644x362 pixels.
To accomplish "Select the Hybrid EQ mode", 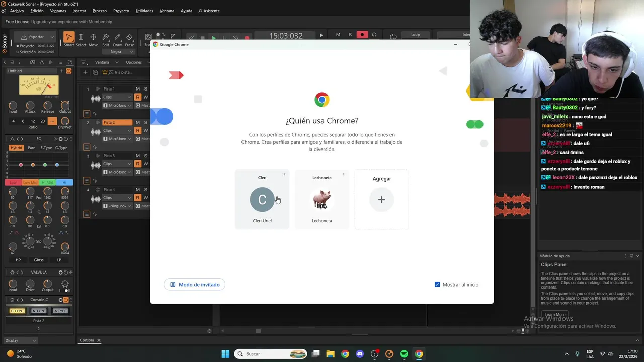I will (x=16, y=148).
